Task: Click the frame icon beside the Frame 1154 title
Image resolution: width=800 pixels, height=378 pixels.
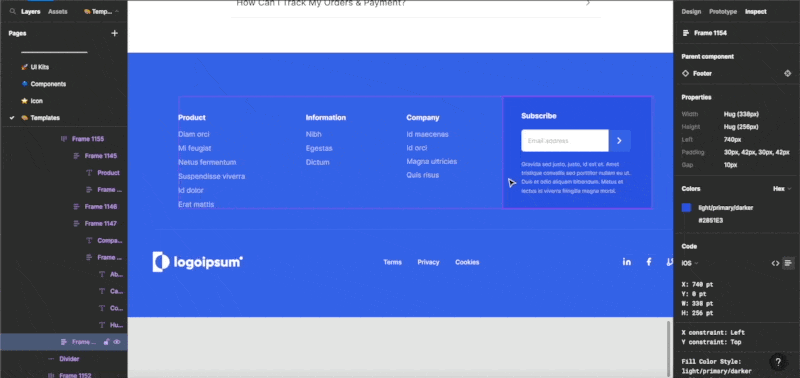Action: coord(686,33)
